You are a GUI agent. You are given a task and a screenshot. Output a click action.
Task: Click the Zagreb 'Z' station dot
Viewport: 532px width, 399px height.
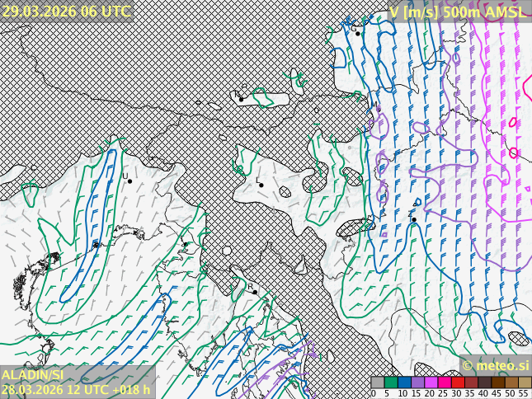coord(414,219)
